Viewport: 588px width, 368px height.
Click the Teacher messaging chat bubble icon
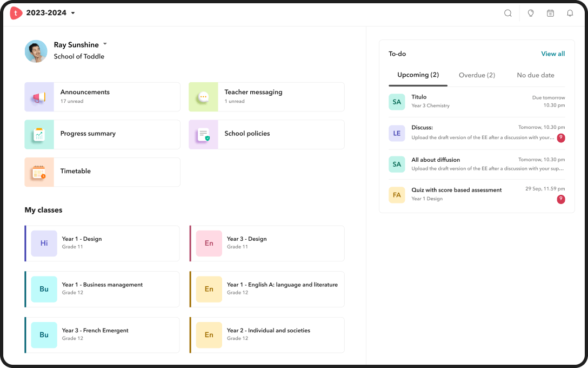(x=203, y=97)
